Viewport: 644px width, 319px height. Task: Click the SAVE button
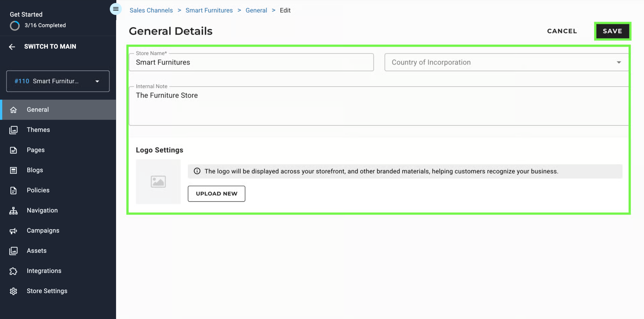click(612, 31)
